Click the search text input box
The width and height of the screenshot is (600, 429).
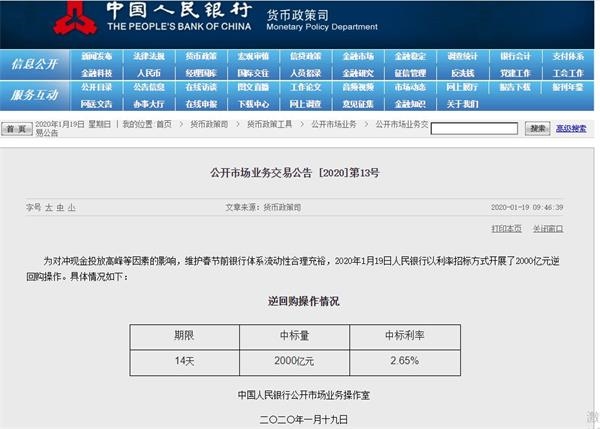tap(481, 128)
